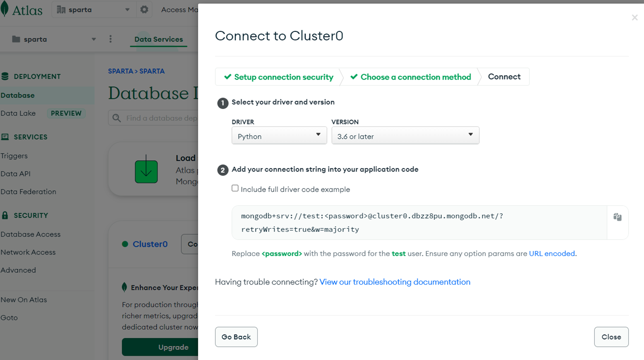Open Database in the sidebar

tap(17, 95)
